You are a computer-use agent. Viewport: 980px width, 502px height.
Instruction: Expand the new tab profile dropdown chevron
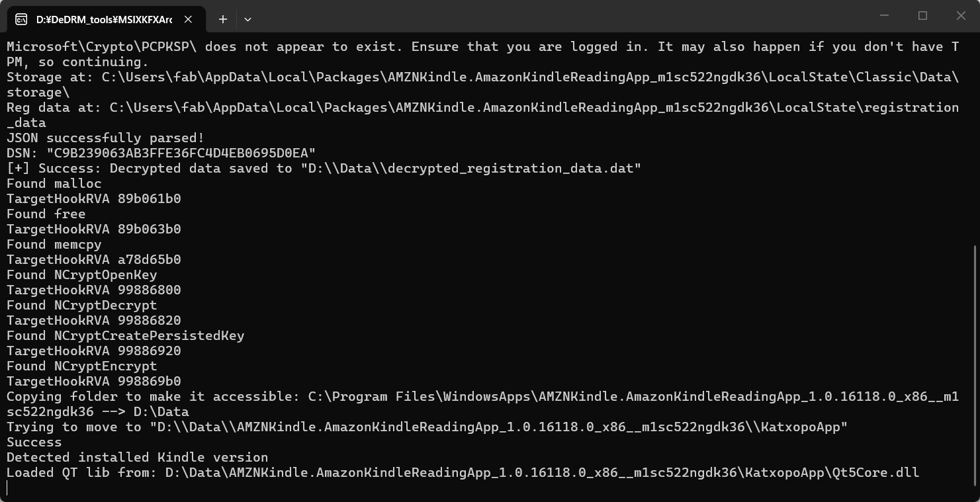tap(247, 19)
